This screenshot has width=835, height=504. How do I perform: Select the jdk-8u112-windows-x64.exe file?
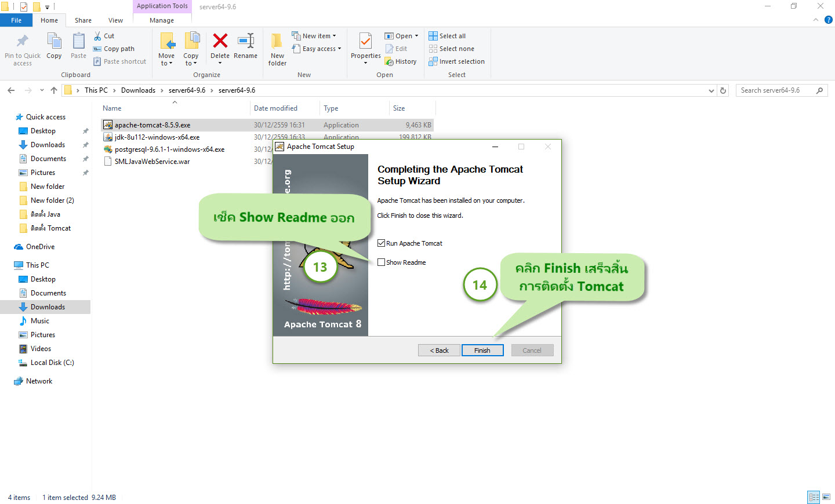pos(157,137)
